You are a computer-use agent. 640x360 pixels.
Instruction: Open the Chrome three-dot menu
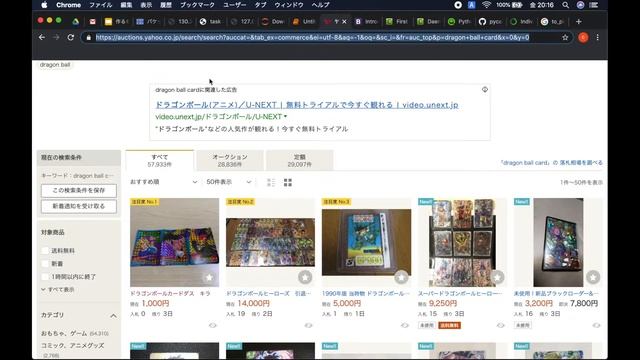(x=598, y=37)
